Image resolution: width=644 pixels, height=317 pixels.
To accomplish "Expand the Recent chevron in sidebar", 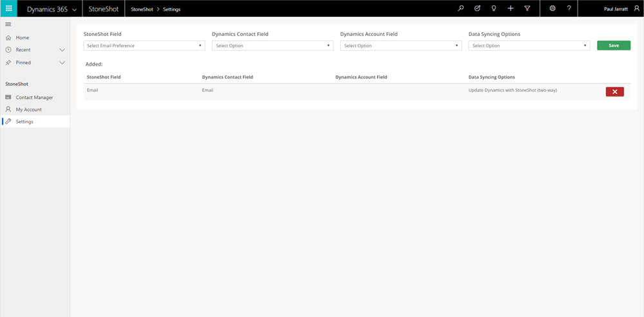I will coord(62,50).
